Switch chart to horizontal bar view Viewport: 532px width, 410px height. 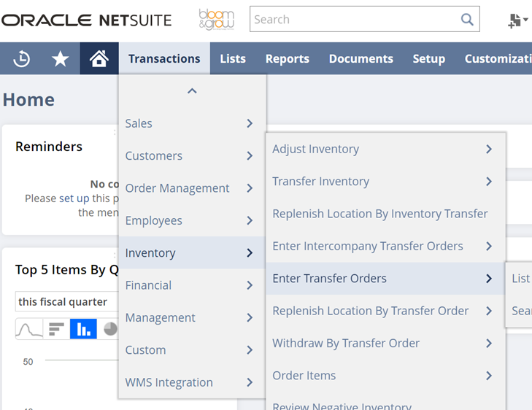point(56,329)
